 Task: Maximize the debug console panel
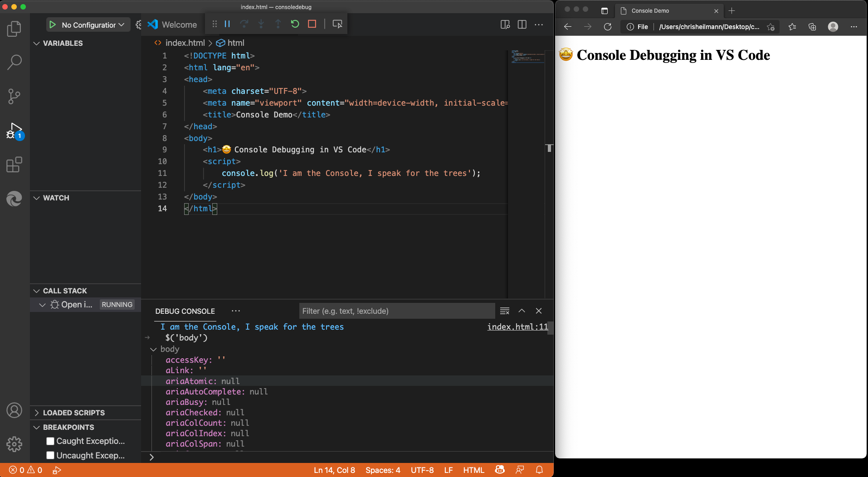tap(522, 311)
